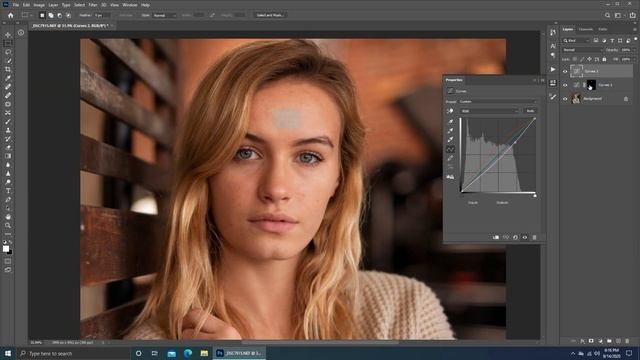
Task: Click the Home icon in options bar
Action: 11,15
